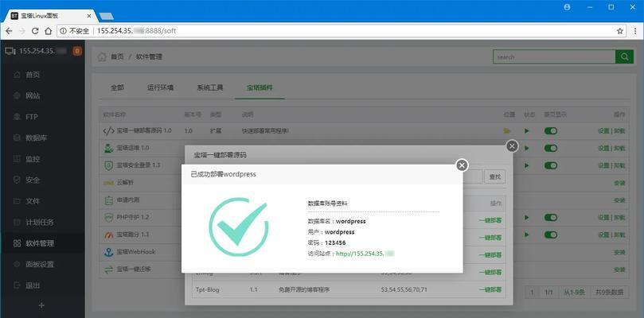Click the 宝塔一键迁移 arrows icon

(x=108, y=270)
